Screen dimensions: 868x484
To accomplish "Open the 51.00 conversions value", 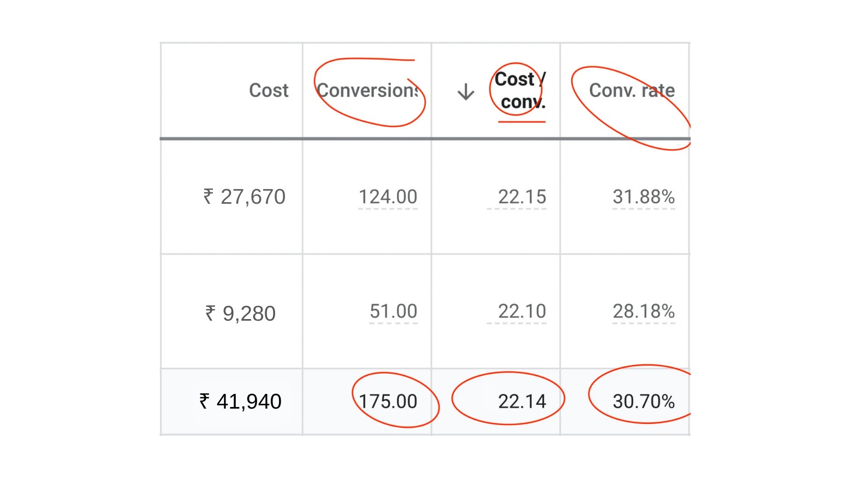I will [393, 311].
